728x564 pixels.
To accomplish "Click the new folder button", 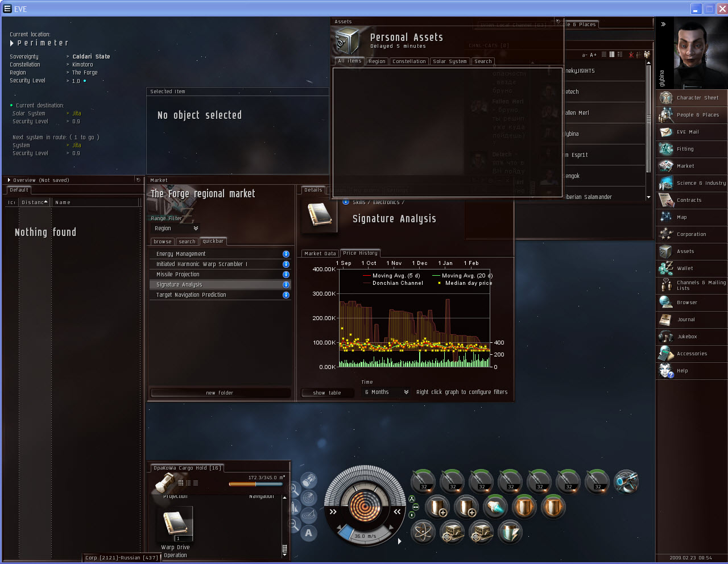I will click(x=220, y=393).
